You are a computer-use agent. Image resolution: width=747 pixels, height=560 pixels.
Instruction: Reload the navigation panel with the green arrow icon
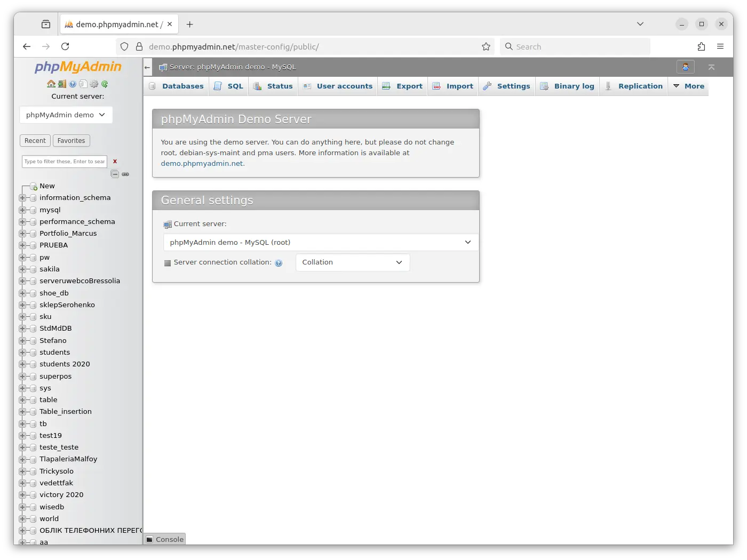pos(105,84)
